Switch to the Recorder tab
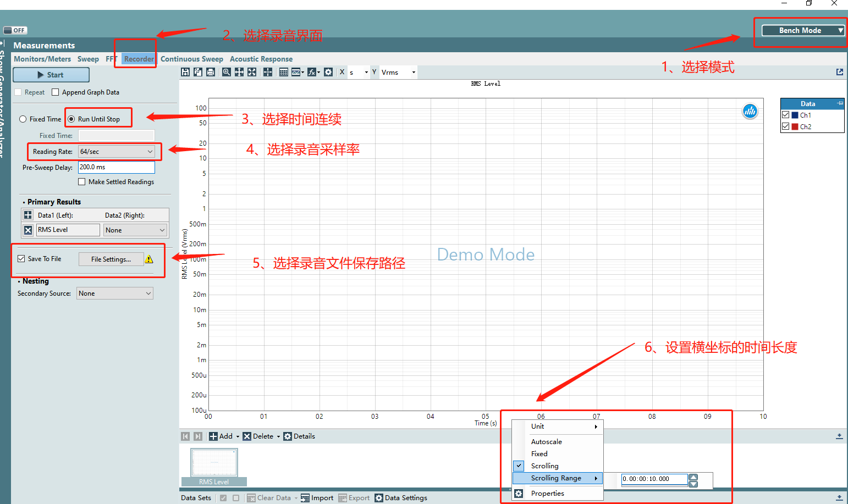Viewport: 848px width, 504px height. click(x=139, y=59)
